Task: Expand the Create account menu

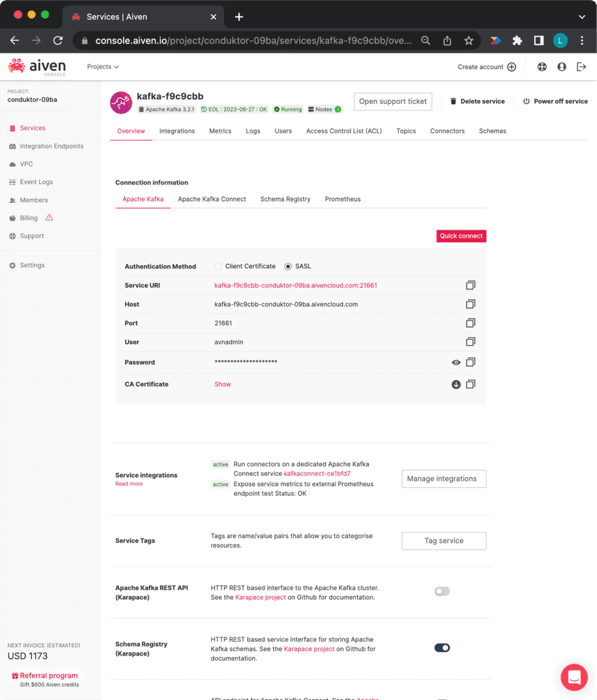Action: 486,66
